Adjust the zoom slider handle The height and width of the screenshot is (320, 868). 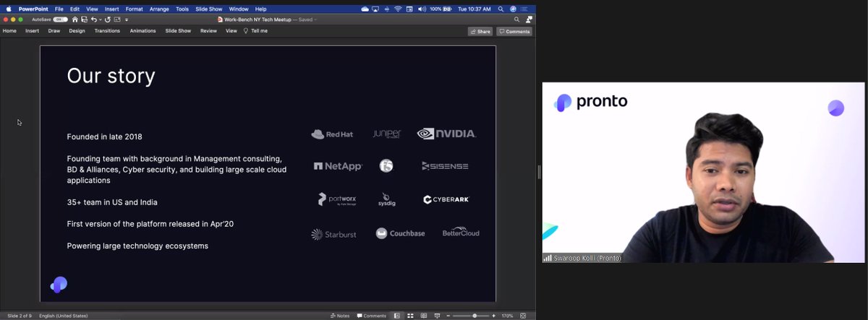tap(475, 316)
